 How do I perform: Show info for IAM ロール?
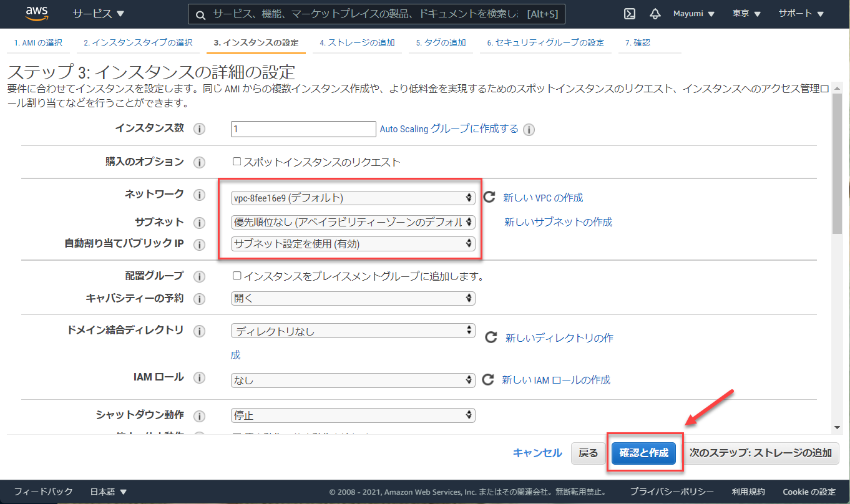[x=199, y=378]
